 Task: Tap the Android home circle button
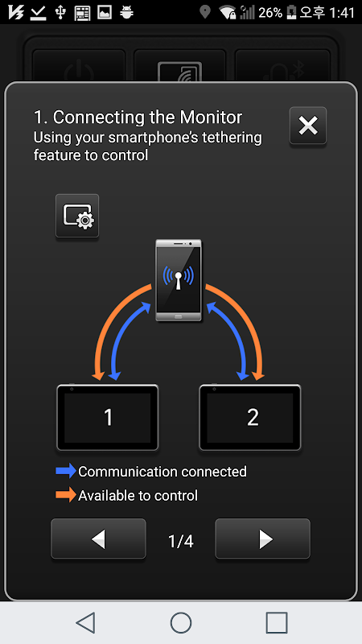181,622
